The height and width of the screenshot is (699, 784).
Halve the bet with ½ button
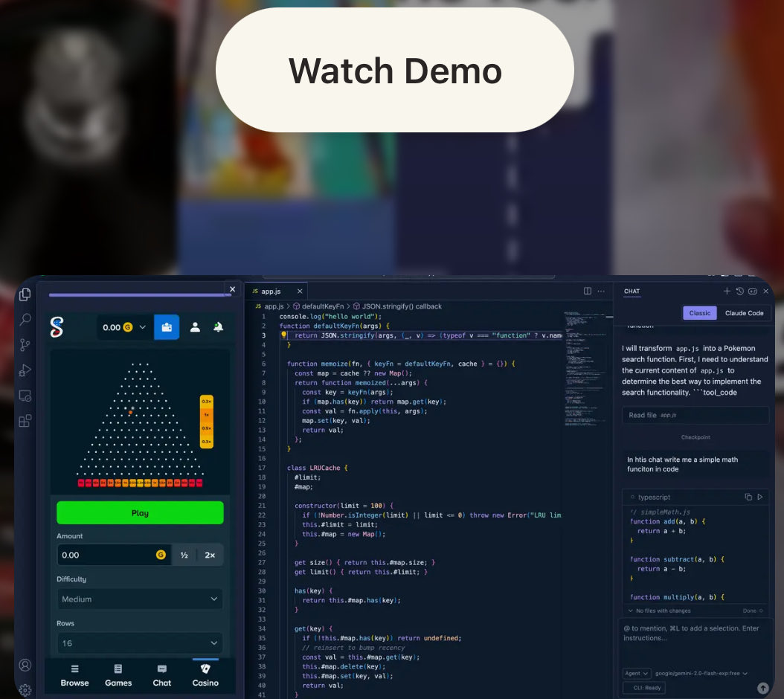184,555
